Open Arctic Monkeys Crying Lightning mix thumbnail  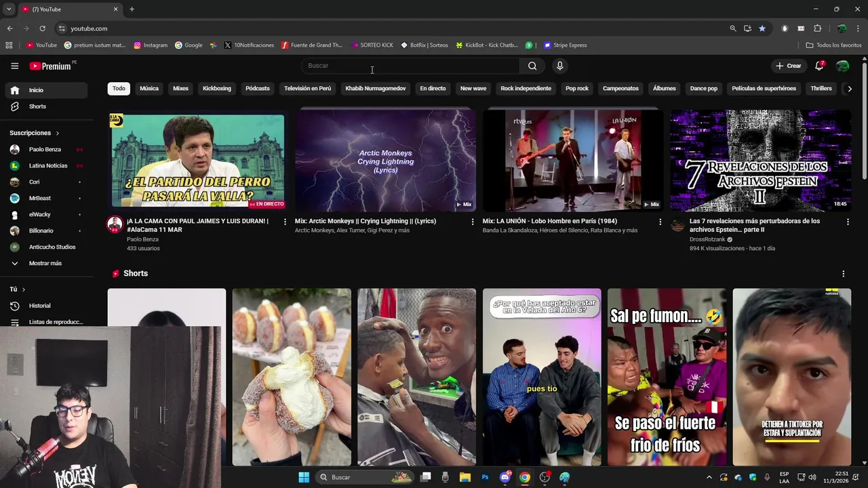coord(385,161)
